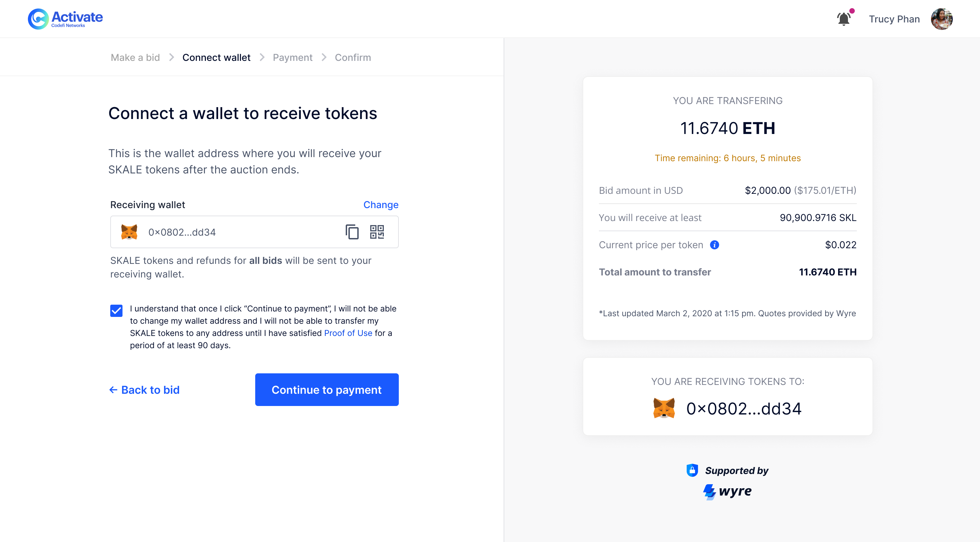This screenshot has width=980, height=542.
Task: Click the Wyre logo
Action: click(728, 491)
